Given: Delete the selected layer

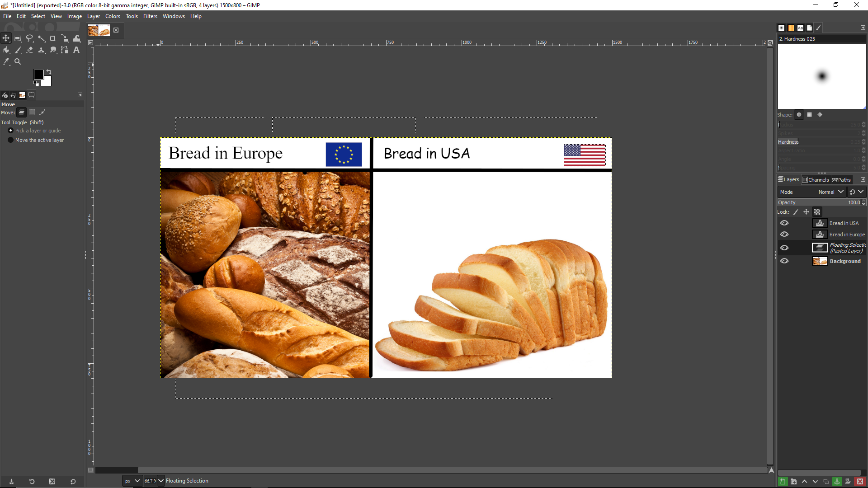Looking at the screenshot, I should 860,482.
